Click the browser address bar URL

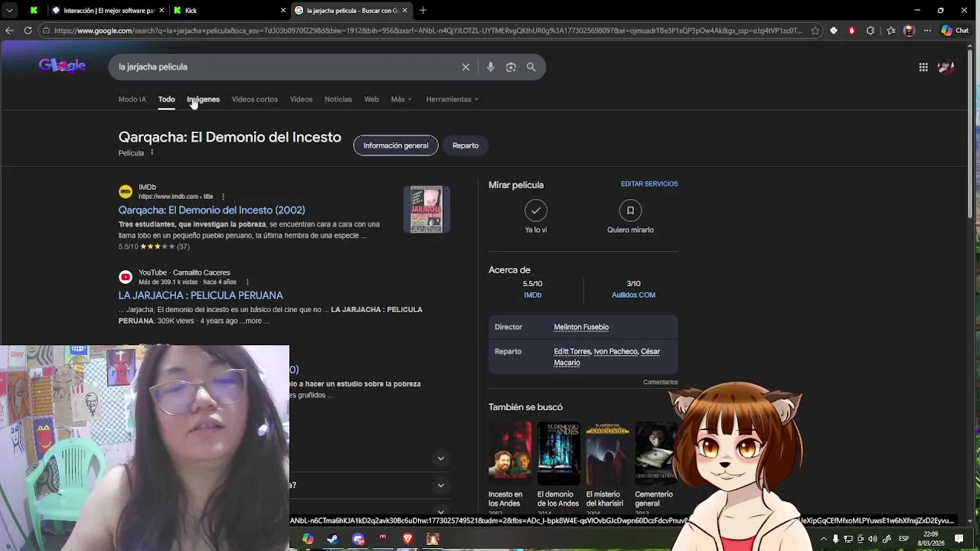[427, 31]
